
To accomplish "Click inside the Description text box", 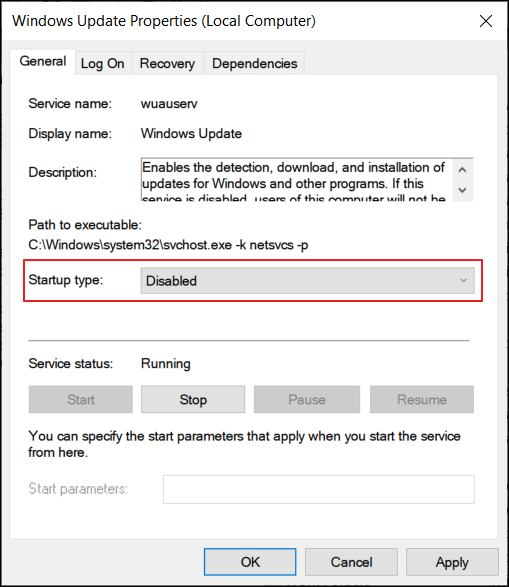I will click(296, 180).
